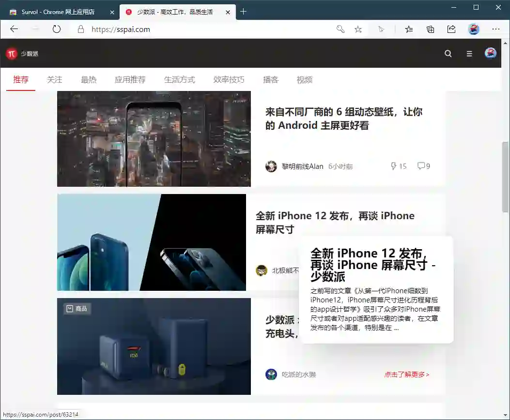Open the blue charger product thumbnail
The image size is (510, 420).
point(154,346)
